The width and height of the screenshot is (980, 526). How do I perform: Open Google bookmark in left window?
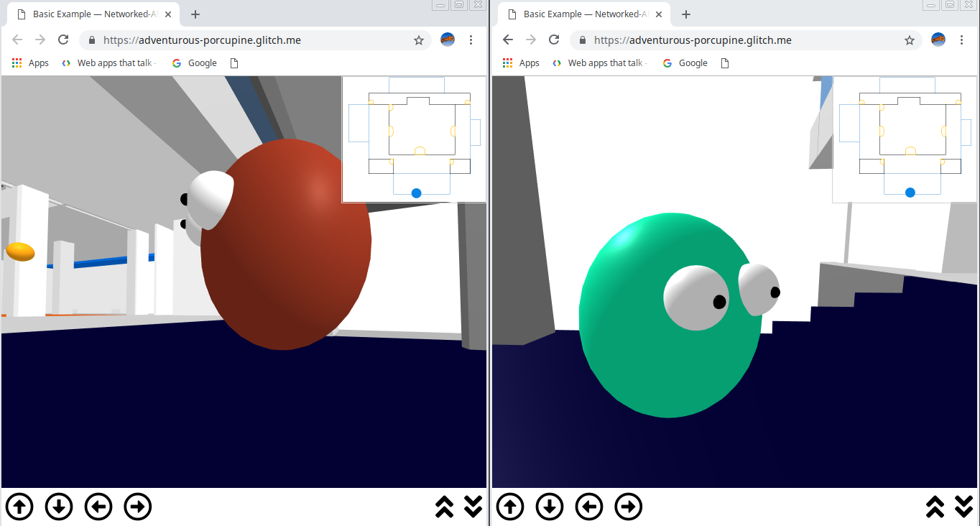pos(195,63)
